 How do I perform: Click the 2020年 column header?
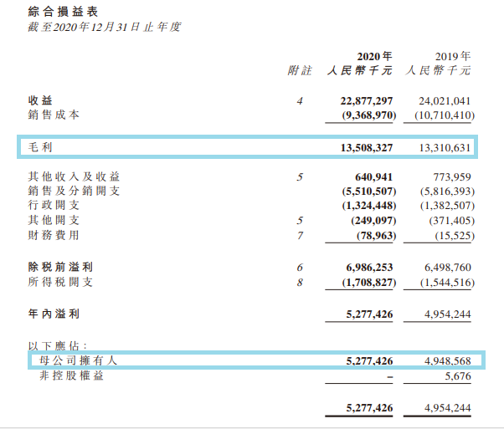click(374, 56)
